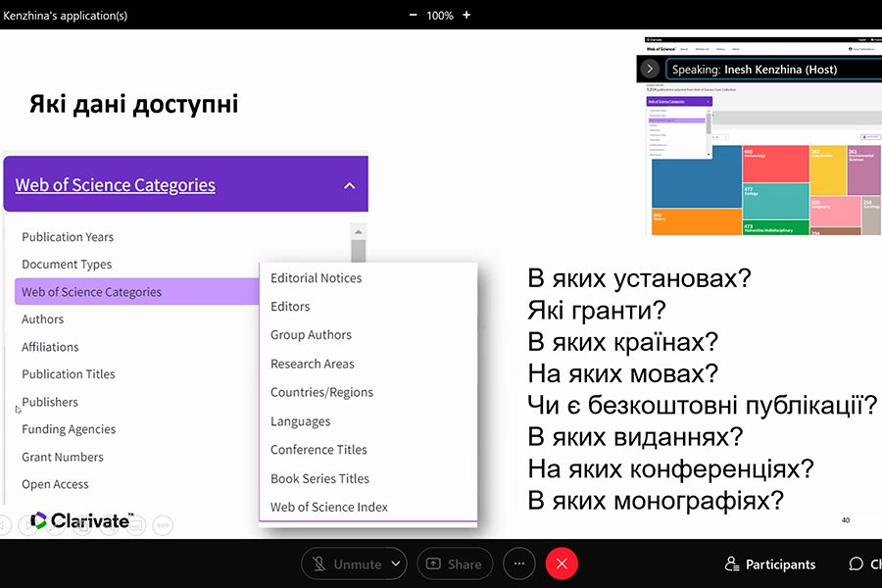The height and width of the screenshot is (588, 882).
Task: Collapse the purple header using its chevron
Action: [350, 185]
